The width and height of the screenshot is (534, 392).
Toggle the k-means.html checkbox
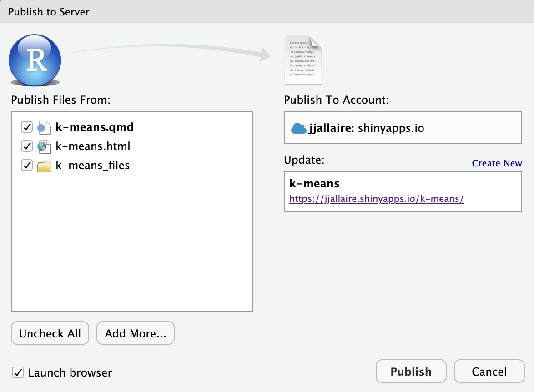point(27,146)
